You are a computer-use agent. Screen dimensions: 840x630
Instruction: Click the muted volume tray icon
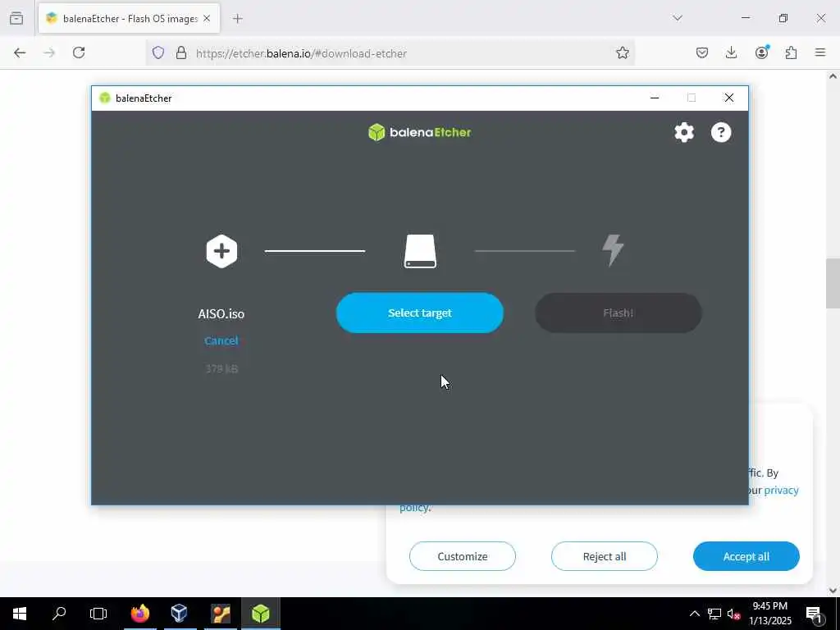coord(733,614)
